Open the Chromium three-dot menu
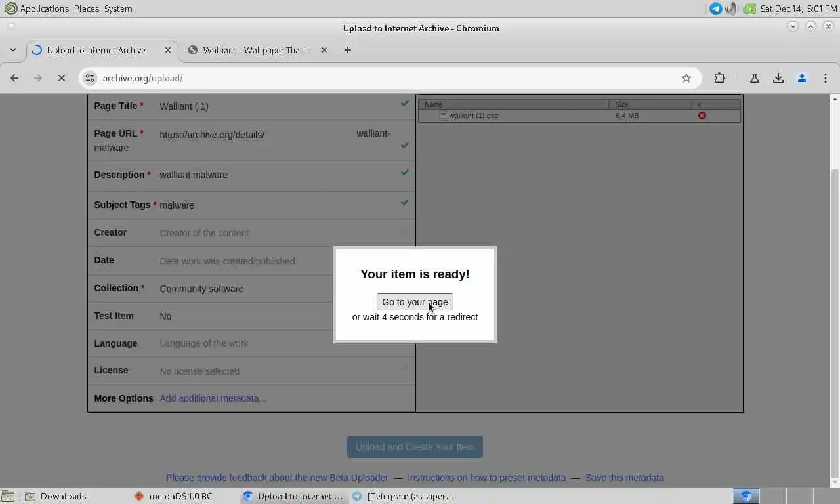The width and height of the screenshot is (840, 504). click(x=826, y=78)
